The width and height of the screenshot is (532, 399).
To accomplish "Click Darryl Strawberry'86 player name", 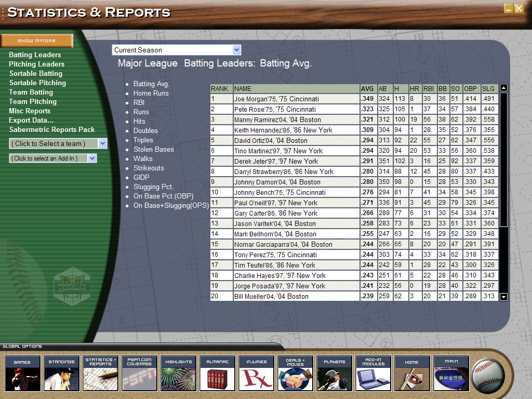I will click(284, 171).
